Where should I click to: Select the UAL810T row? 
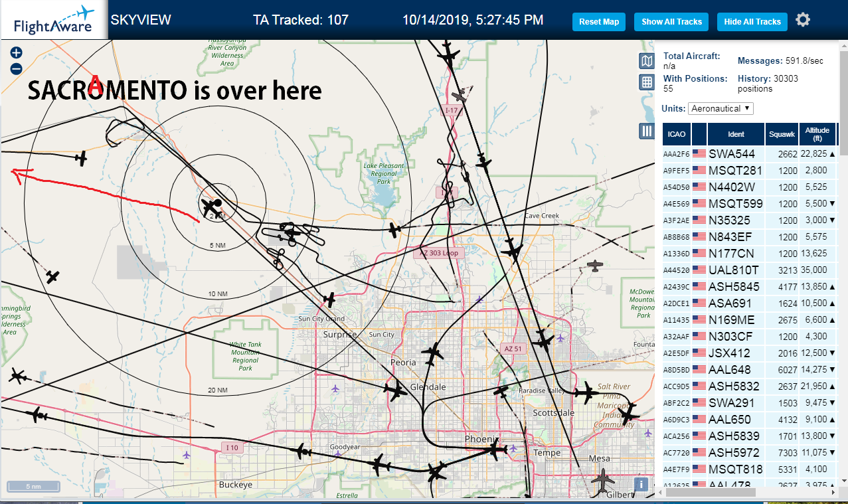pyautogui.click(x=750, y=270)
